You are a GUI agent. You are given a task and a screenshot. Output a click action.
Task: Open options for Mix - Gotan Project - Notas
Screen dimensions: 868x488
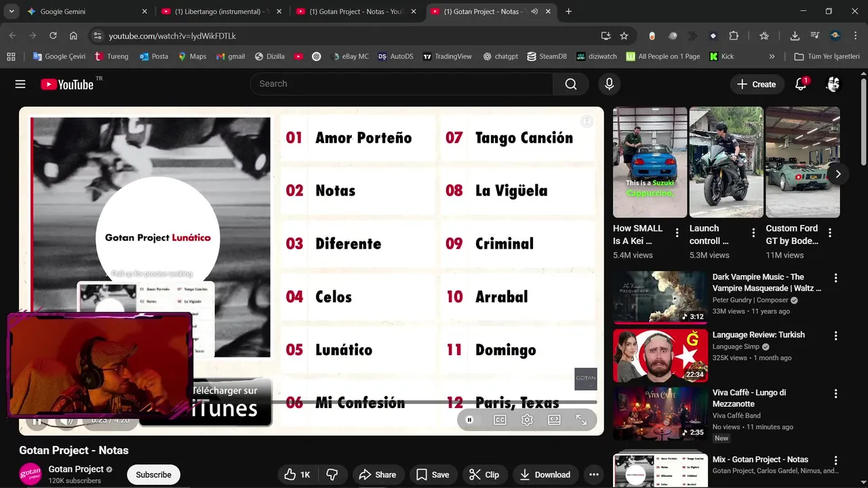pos(835,460)
